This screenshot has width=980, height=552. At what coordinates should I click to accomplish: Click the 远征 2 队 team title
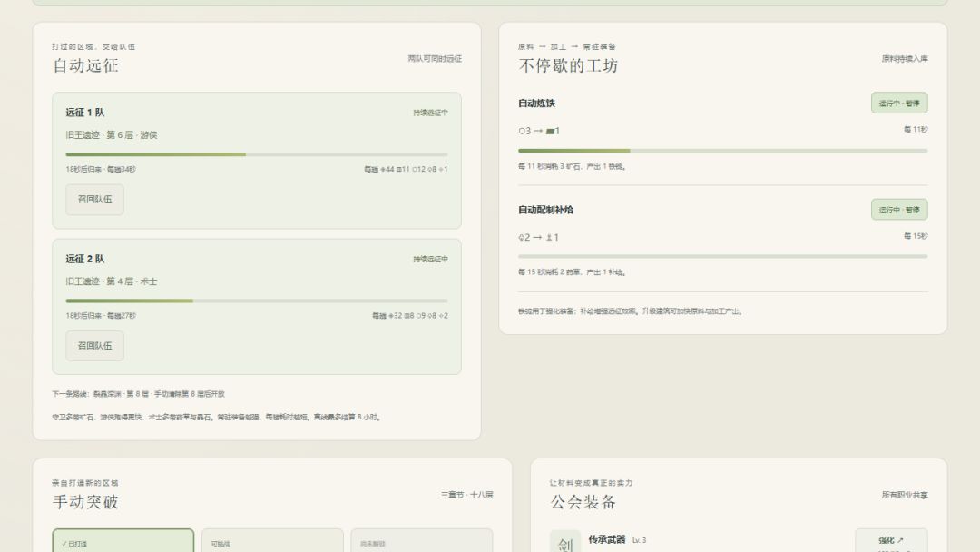(85, 259)
